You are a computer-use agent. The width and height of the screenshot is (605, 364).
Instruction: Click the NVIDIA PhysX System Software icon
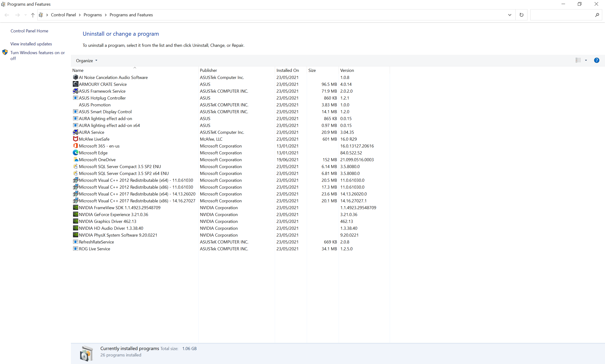(76, 235)
